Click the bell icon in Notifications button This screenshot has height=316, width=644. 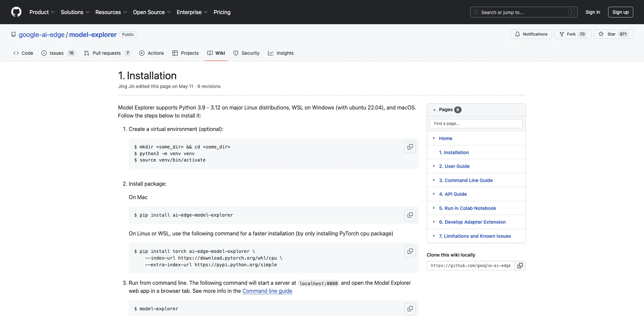[x=518, y=34]
